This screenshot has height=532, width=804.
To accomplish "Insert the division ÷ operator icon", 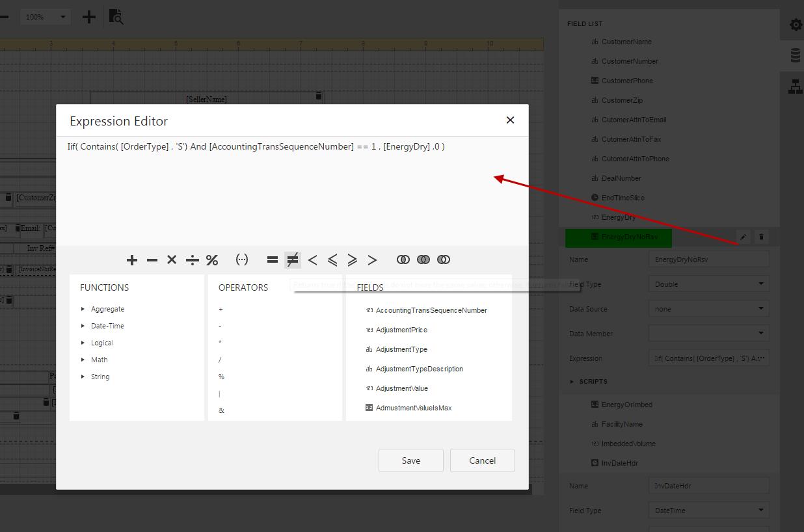I will [192, 260].
